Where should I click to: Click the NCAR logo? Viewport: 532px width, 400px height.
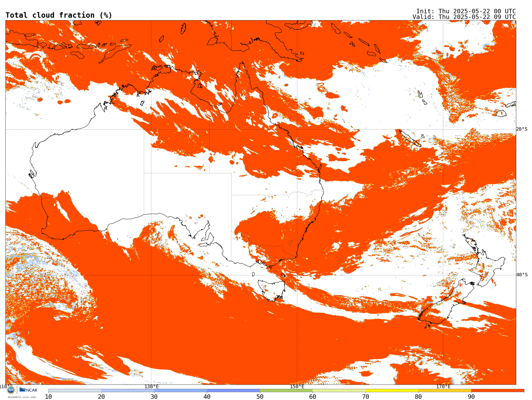[x=28, y=390]
